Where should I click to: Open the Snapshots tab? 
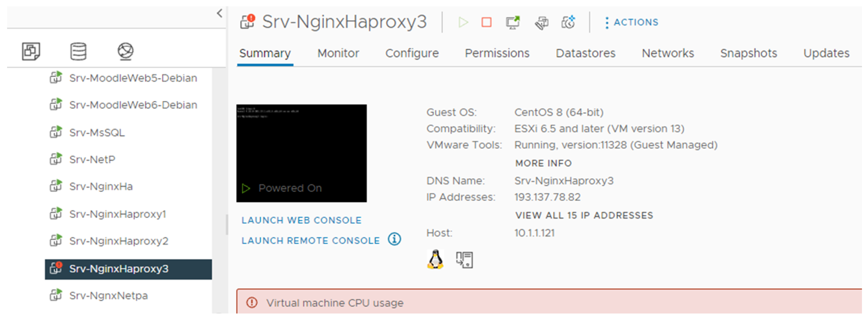point(748,53)
